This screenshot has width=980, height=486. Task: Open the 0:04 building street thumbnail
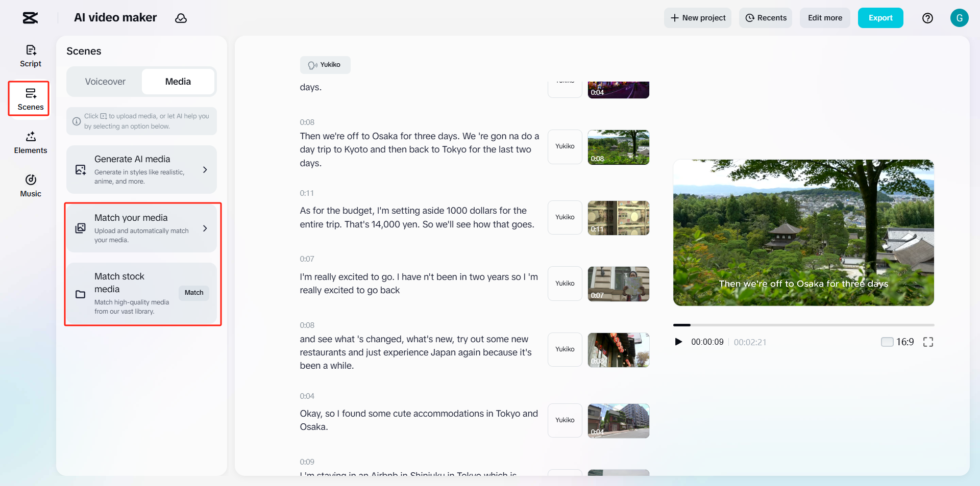(x=619, y=421)
